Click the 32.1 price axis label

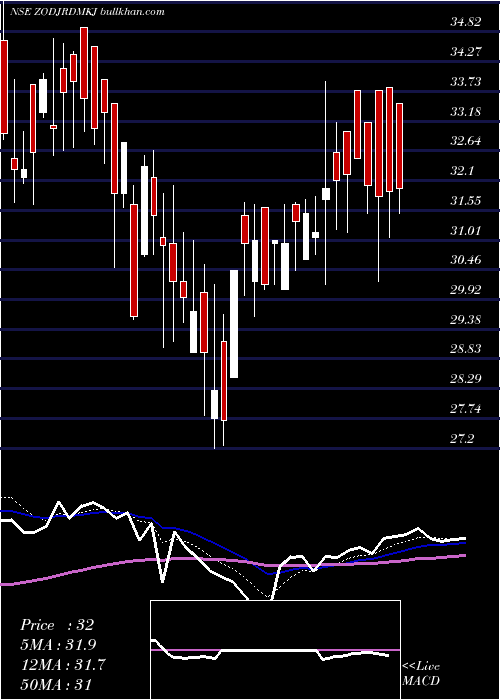462,171
